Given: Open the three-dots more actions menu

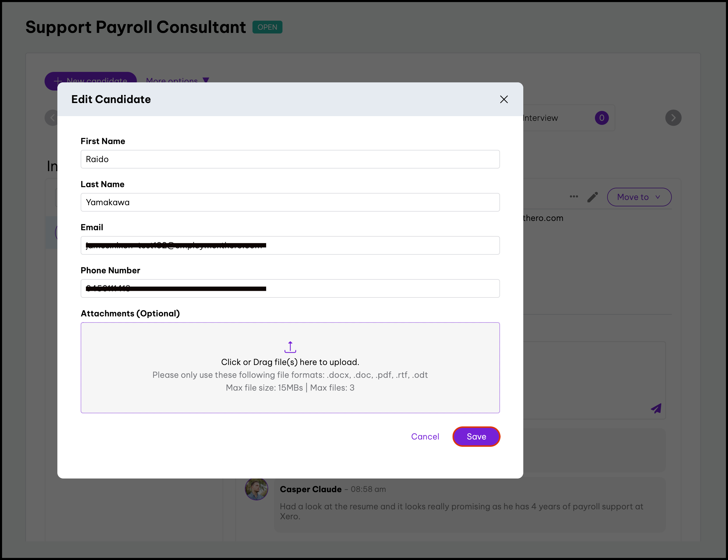Looking at the screenshot, I should [574, 196].
